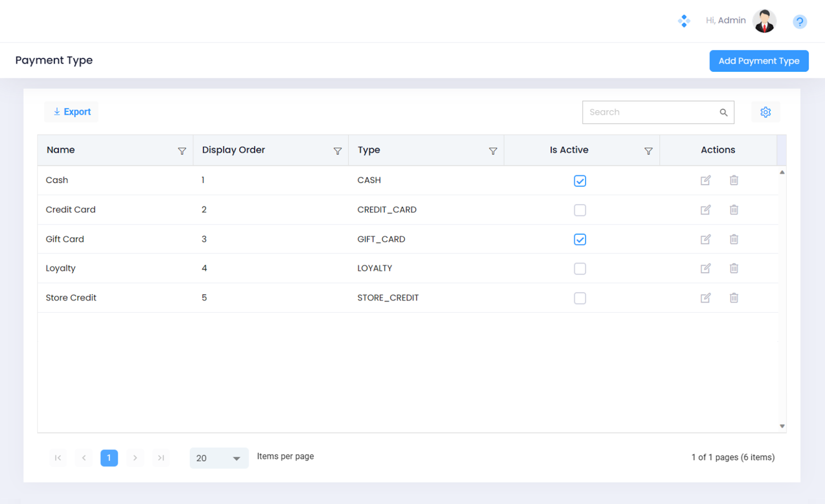Image resolution: width=825 pixels, height=504 pixels.
Task: Sort by Display Order column header
Action: (x=234, y=150)
